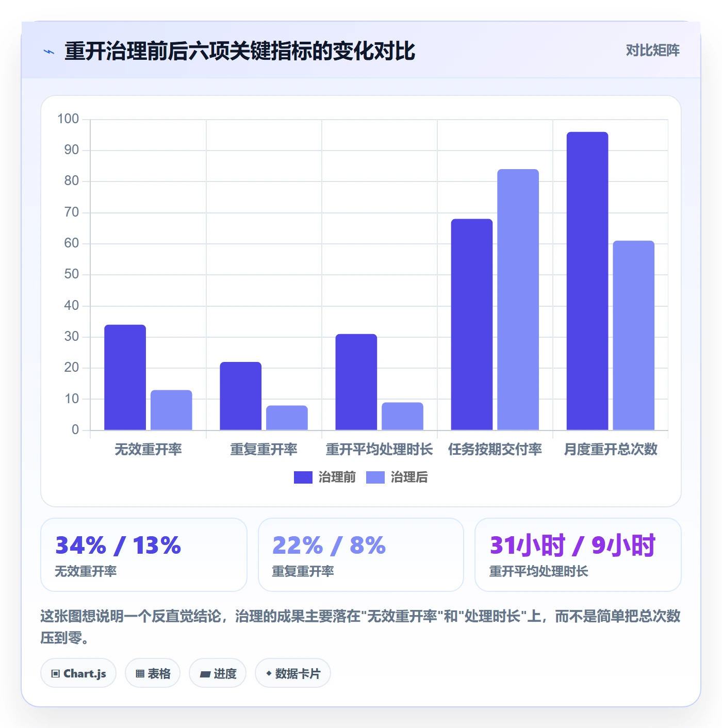Viewport: 722px width, 728px height.
Task: Toggle the 治理后 legend color swatch
Action: (375, 477)
